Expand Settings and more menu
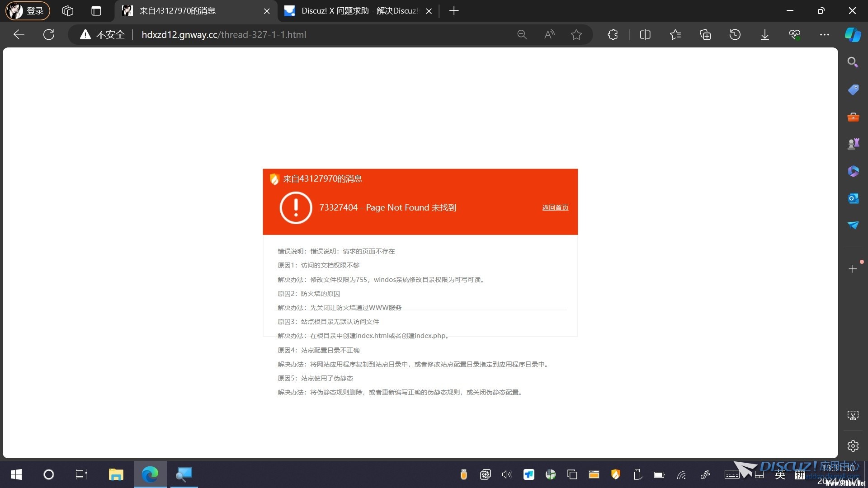The height and width of the screenshot is (488, 868). pos(824,34)
